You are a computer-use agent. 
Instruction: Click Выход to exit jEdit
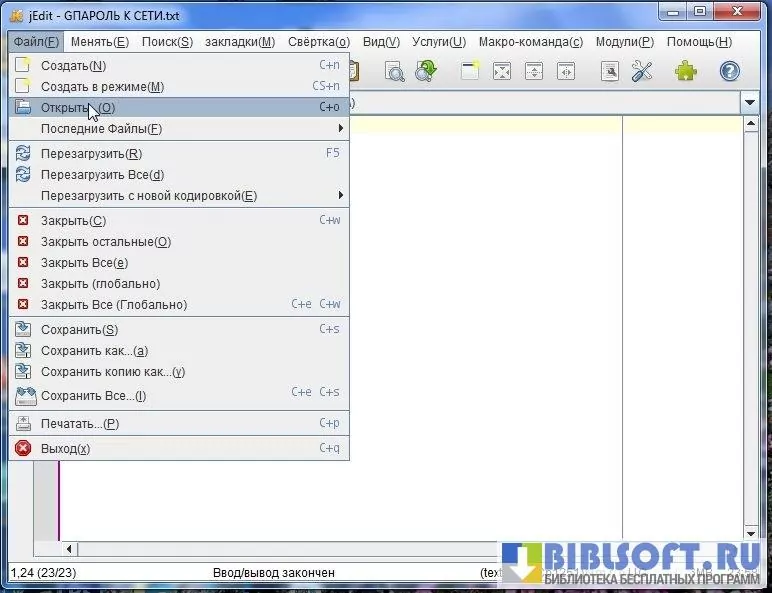click(x=65, y=449)
